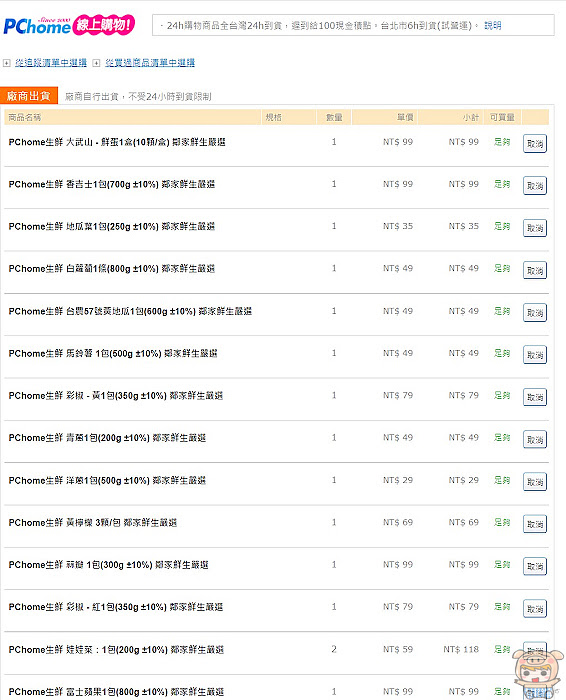The image size is (566, 700).
Task: Cancel the 台農57號黃地瓜 item
Action: [535, 312]
